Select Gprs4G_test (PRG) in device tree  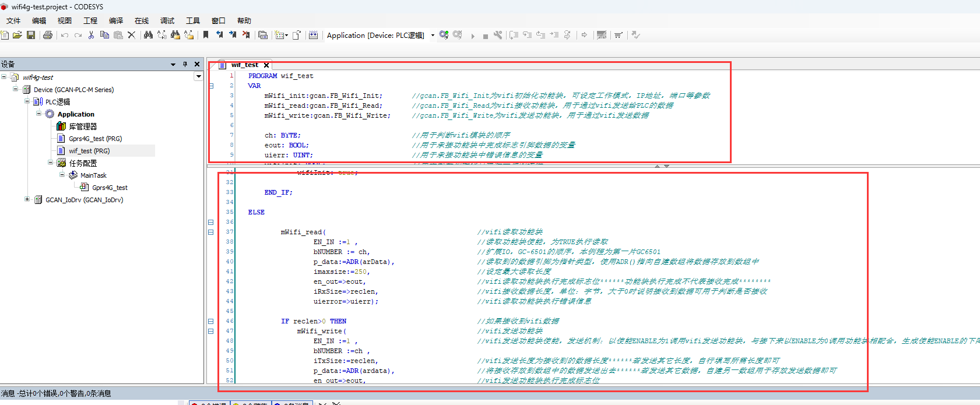(95, 139)
